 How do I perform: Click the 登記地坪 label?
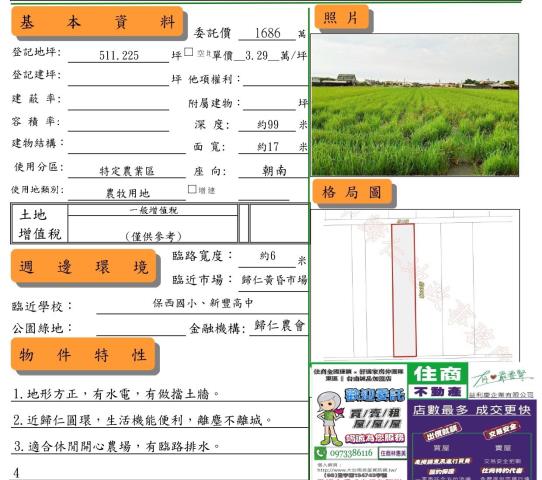point(37,52)
